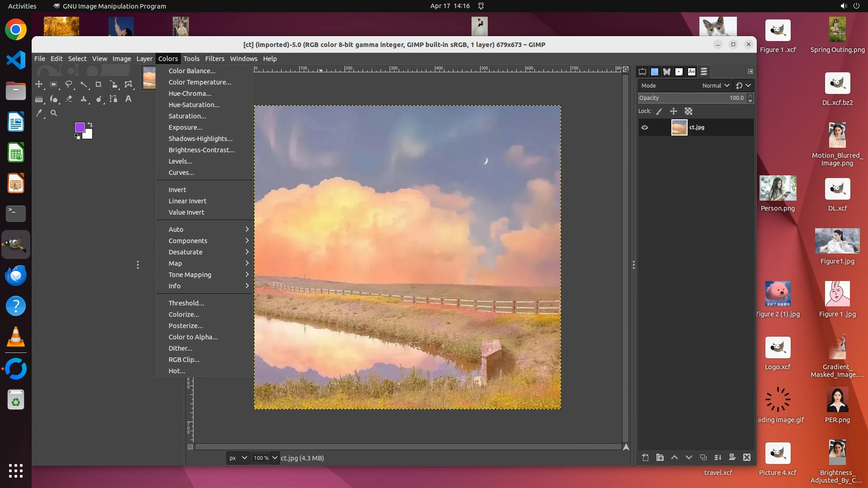Screen dimensions: 868x488
Task: Click the purple foreground color swatch
Action: 80,127
